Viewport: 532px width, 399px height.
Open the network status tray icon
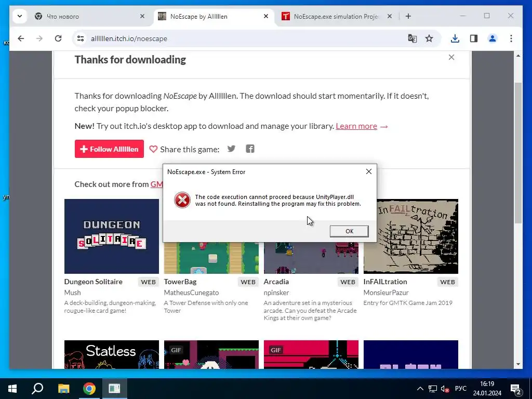click(433, 389)
